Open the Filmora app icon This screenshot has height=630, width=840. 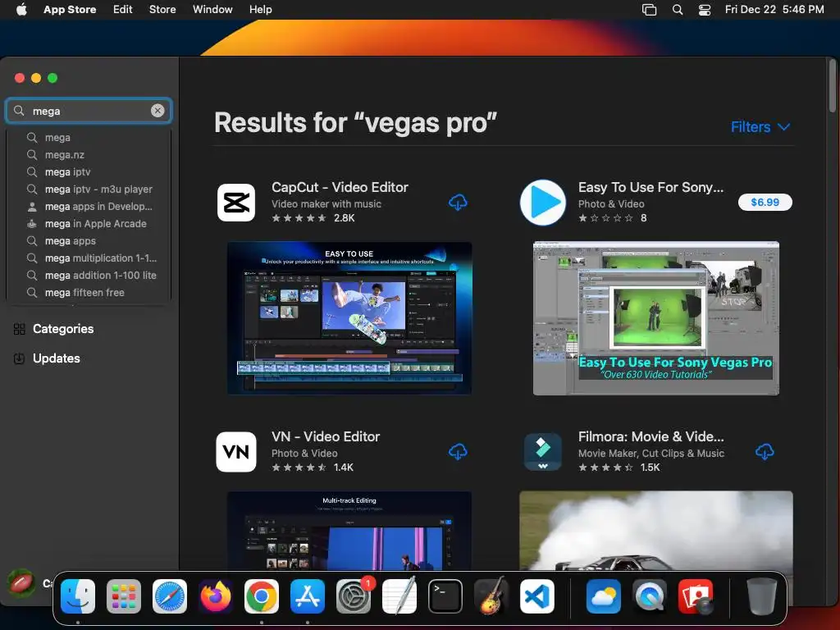pyautogui.click(x=543, y=452)
